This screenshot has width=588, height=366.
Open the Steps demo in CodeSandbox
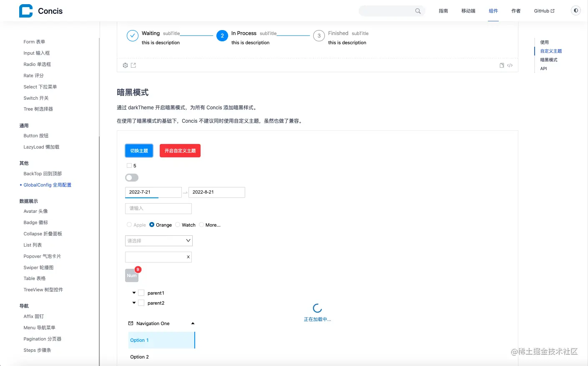point(125,65)
